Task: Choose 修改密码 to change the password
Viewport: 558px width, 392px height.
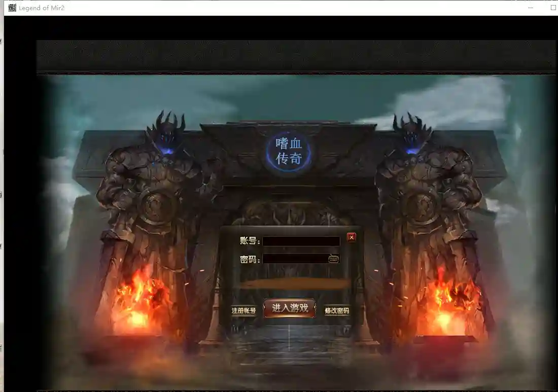Action: 337,310
